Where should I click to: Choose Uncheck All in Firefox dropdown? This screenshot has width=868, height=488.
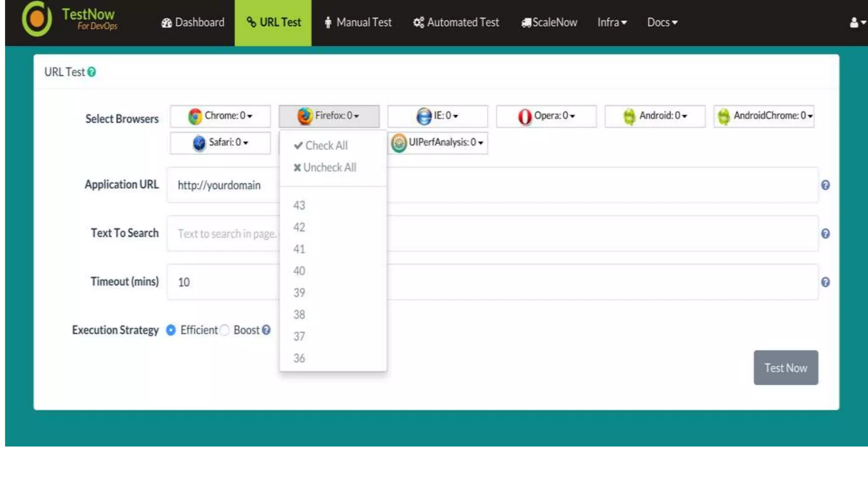(325, 168)
